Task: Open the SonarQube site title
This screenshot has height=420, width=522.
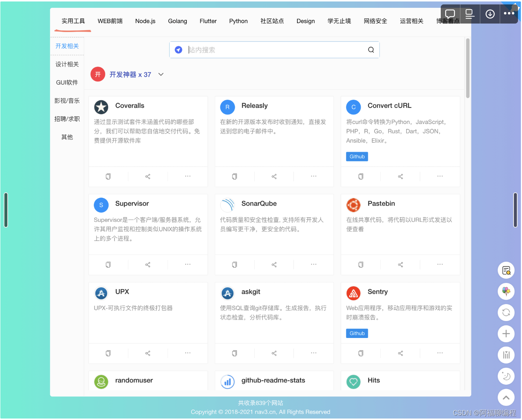Action: [259, 204]
